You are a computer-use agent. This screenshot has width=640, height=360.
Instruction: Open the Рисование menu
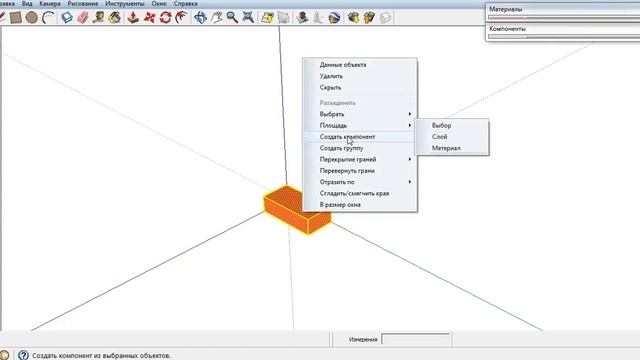83,4
